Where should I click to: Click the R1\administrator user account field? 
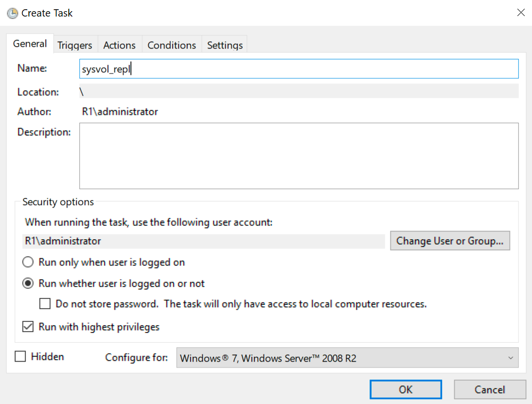pos(204,241)
